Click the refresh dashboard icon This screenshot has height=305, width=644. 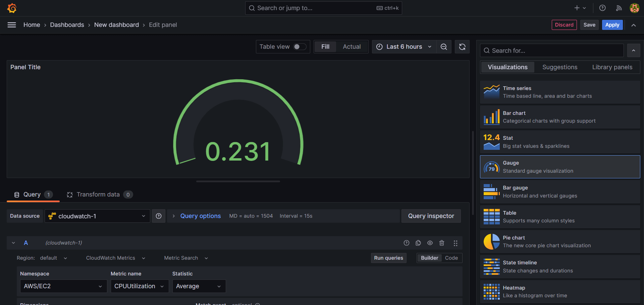click(462, 47)
